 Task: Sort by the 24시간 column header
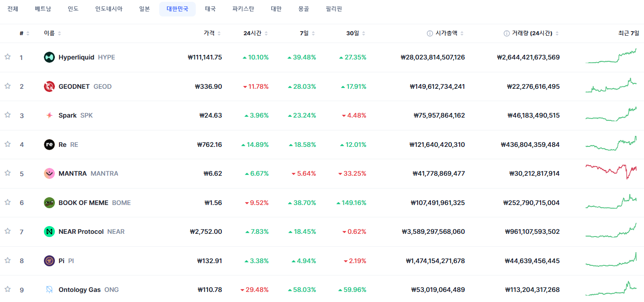pos(252,33)
